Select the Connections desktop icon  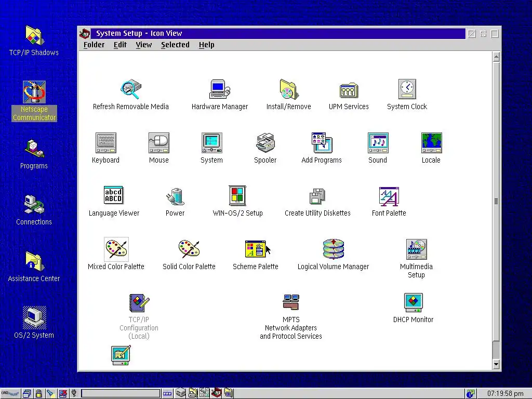click(34, 205)
